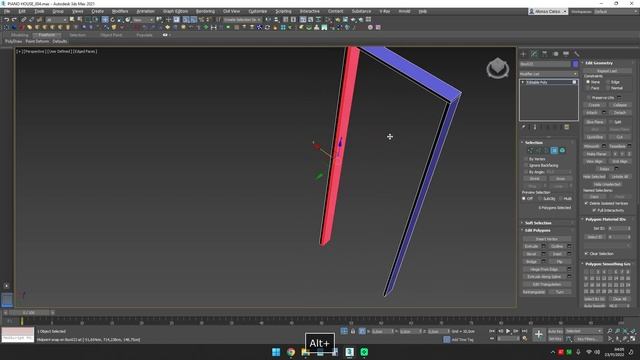
Task: Click the Bevel button
Action: [x=531, y=254]
